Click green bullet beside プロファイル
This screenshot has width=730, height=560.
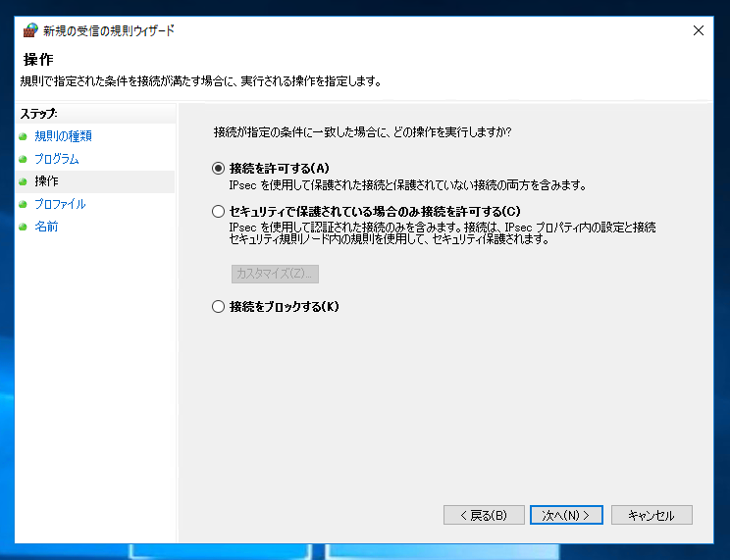click(23, 204)
